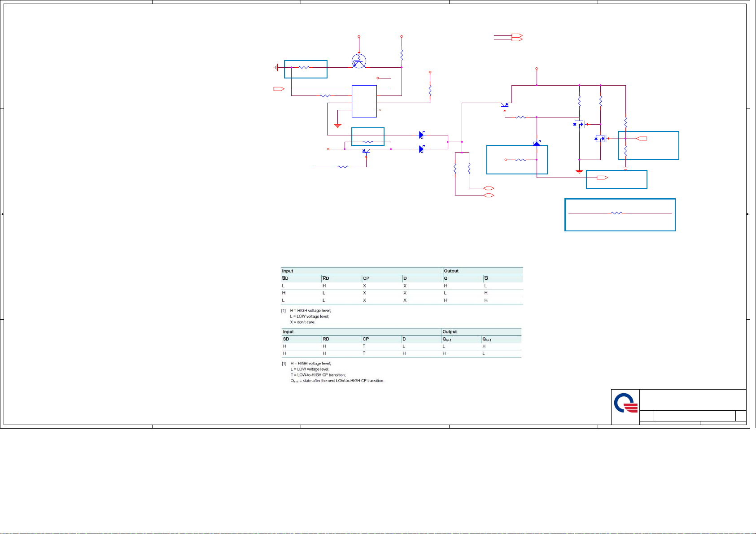Click the blue IC rectangle body
Image resolution: width=756 pixels, height=534 pixels.
point(364,101)
